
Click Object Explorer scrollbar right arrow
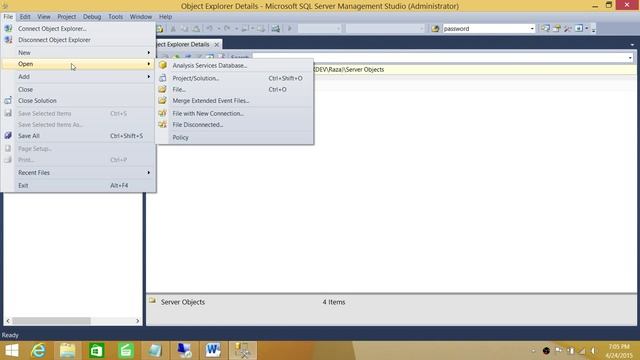[x=138, y=321]
